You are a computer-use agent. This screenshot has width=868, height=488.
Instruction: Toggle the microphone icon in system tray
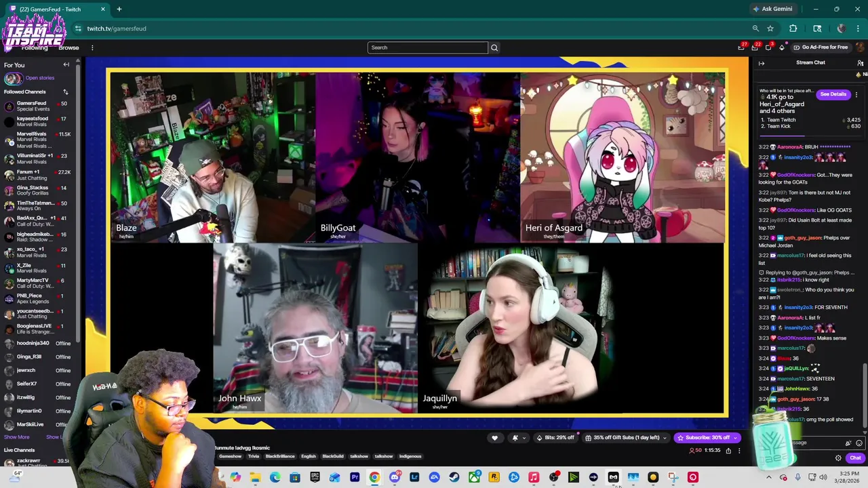(797, 478)
